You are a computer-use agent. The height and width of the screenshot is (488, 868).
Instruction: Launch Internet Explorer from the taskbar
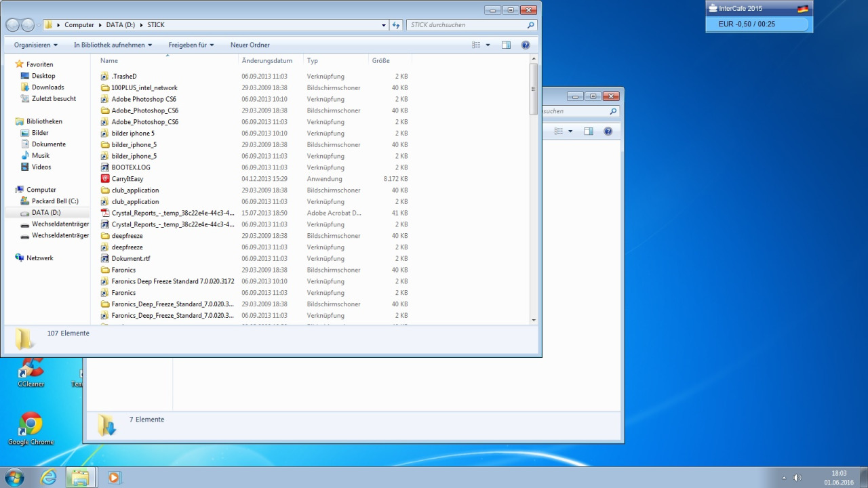[49, 477]
